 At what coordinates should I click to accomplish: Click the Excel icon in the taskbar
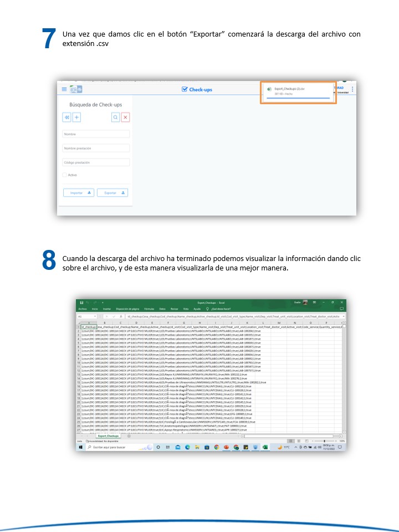(x=265, y=447)
